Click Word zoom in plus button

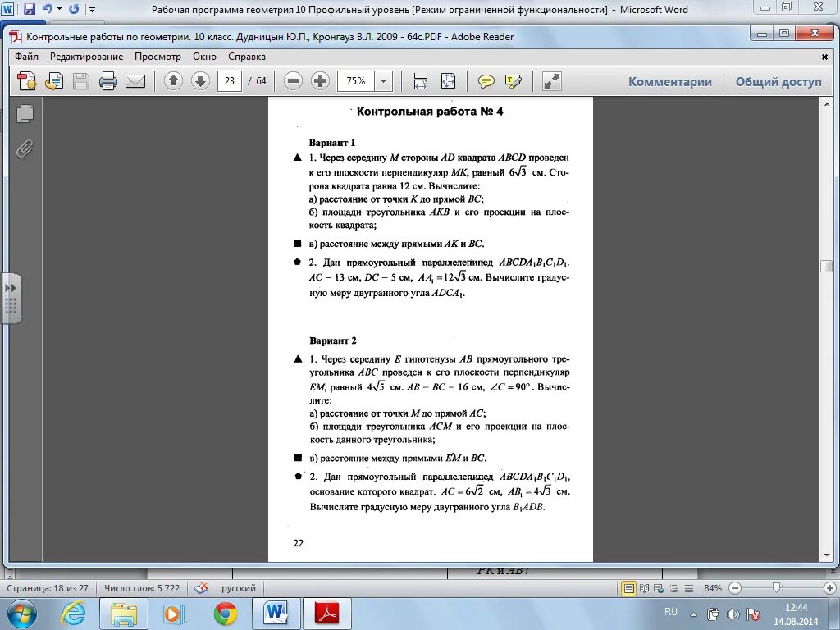click(832, 588)
